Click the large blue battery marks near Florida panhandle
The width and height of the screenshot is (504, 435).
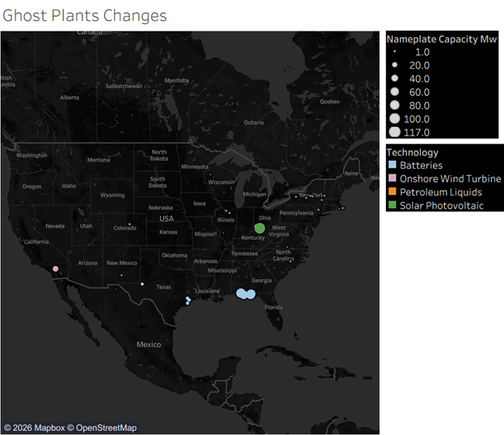(x=245, y=295)
